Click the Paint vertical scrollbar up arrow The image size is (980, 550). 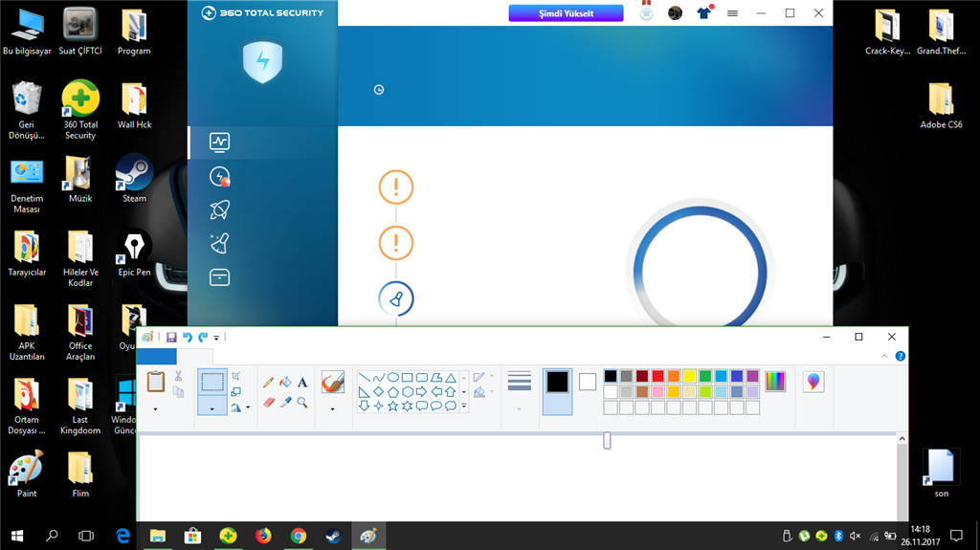[x=902, y=439]
